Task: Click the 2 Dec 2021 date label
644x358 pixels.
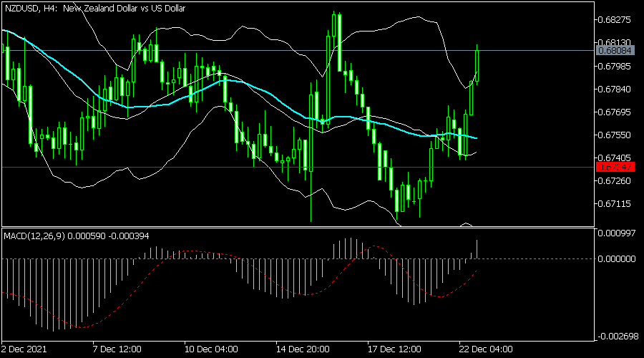Action: [24, 349]
